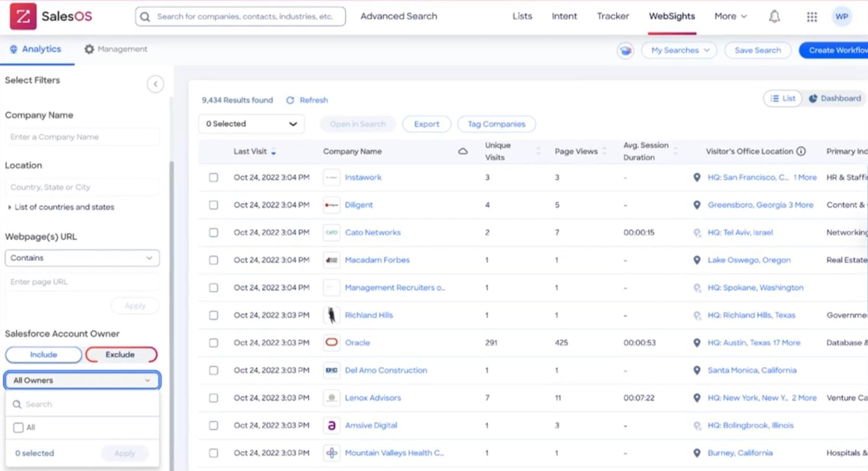Click the Del Amo Construction logo
Screen dimensions: 868x471
[x=332, y=370]
